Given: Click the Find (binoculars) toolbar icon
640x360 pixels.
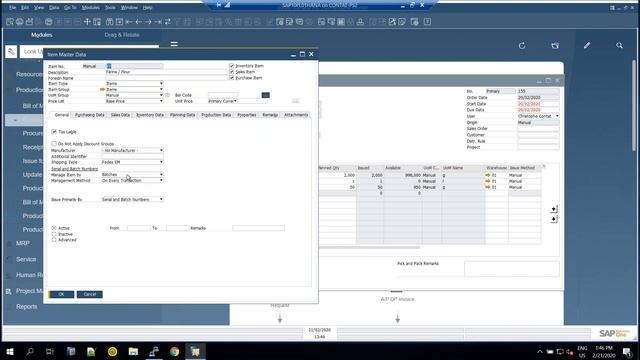Looking at the screenshot, I should pos(109,22).
